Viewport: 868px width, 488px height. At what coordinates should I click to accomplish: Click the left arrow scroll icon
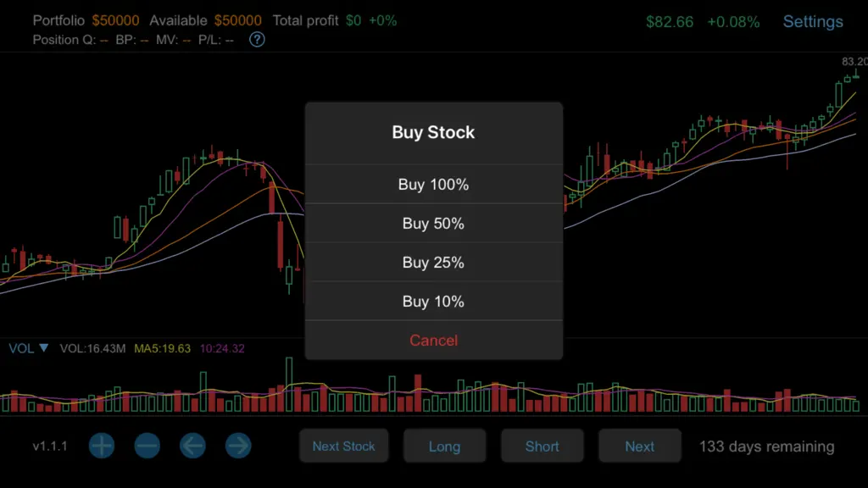(x=192, y=446)
